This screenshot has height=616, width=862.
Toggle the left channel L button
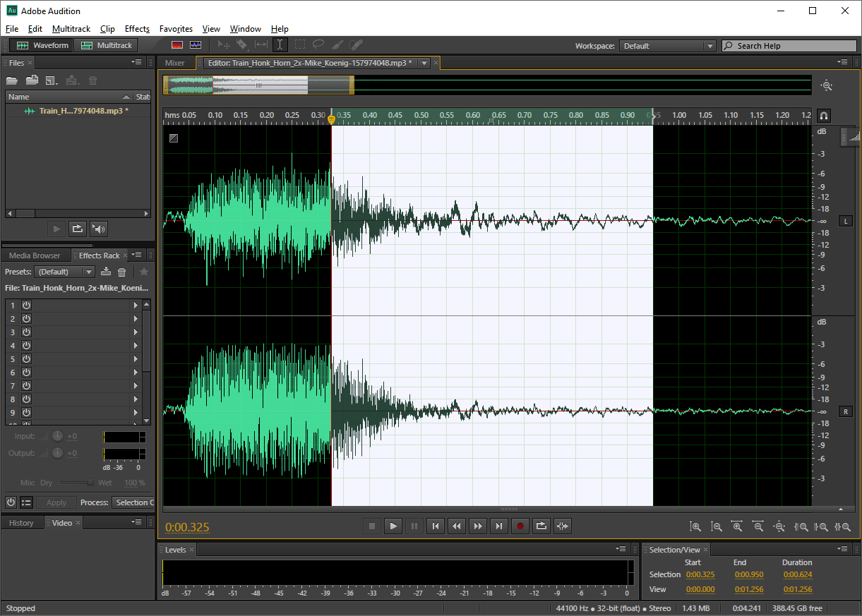click(x=845, y=222)
